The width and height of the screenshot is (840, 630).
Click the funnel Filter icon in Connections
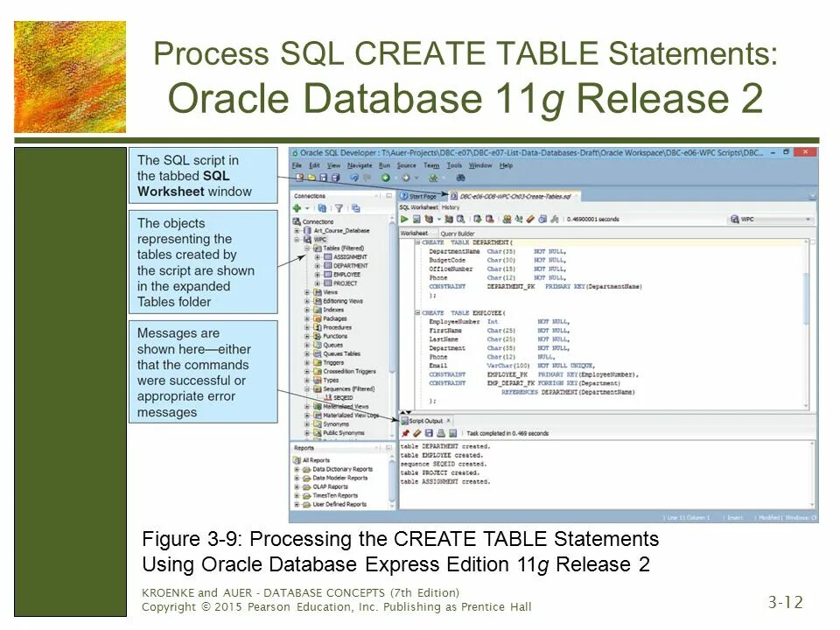[339, 208]
